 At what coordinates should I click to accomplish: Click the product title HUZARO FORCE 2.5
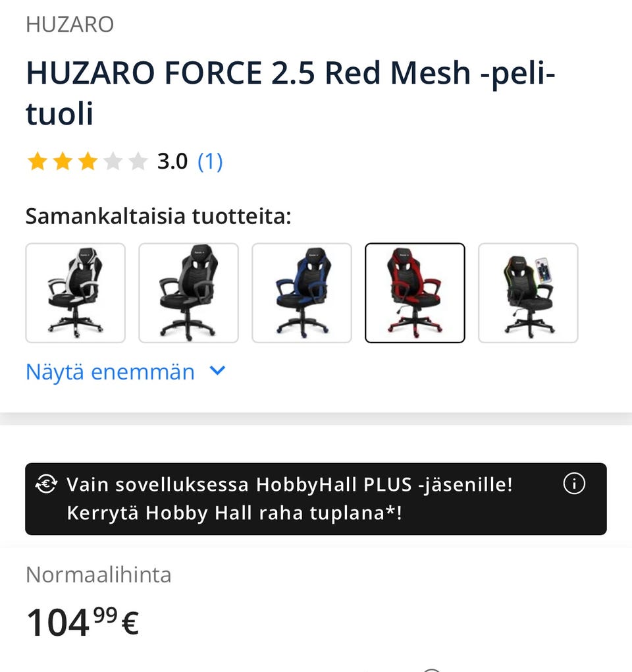pyautogui.click(x=291, y=93)
